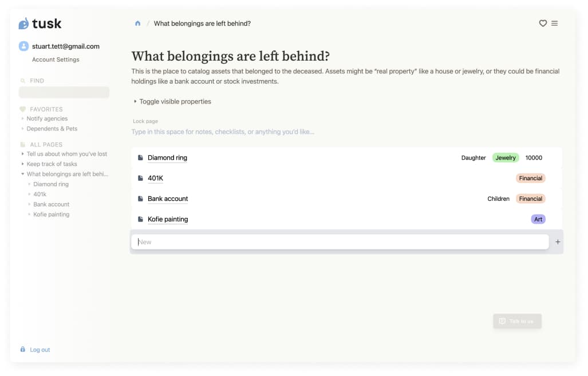
Task: Expand 'Keep track of tasks' sidebar item
Action: [x=22, y=164]
